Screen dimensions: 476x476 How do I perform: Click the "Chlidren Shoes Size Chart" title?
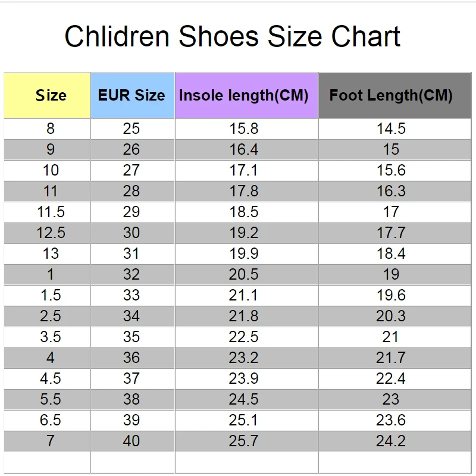click(232, 37)
